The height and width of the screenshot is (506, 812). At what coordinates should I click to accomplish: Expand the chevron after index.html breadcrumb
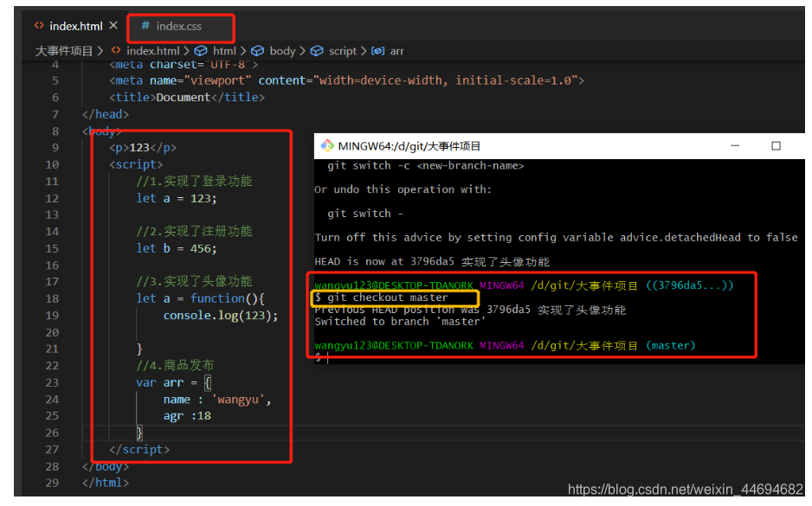coord(186,51)
